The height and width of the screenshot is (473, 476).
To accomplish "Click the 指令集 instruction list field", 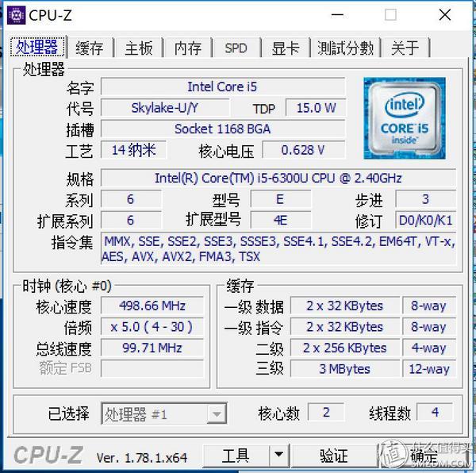I will (x=278, y=249).
